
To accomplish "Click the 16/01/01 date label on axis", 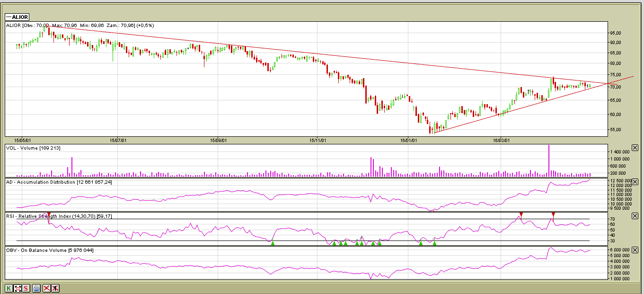I will (408, 140).
